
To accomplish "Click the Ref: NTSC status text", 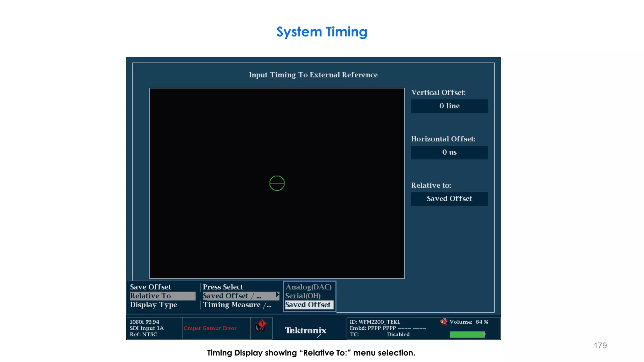I will 143,334.
